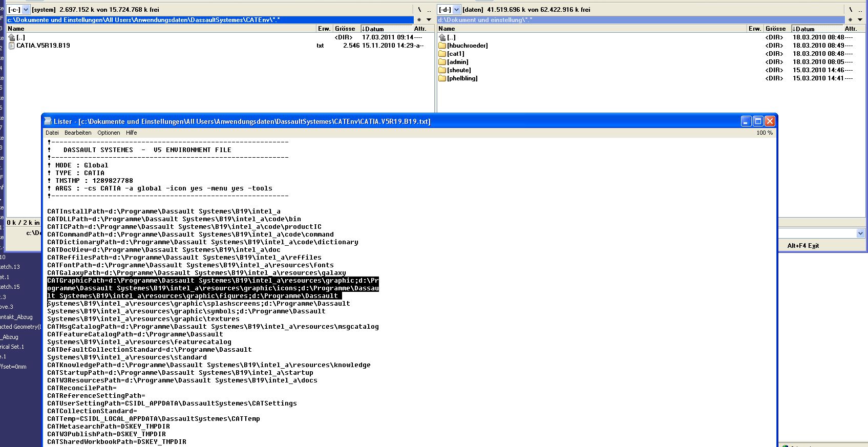
Task: Close the Lister window
Action: 770,121
